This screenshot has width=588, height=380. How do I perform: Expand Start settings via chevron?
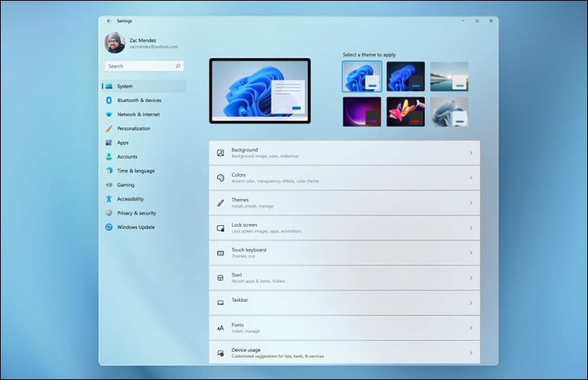click(471, 278)
